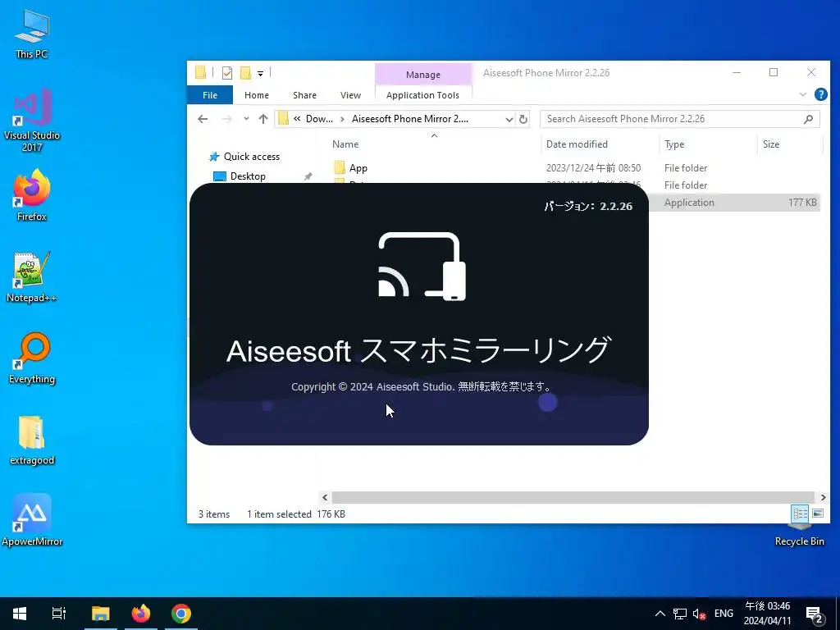Open the File tab in Explorer

[x=210, y=95]
